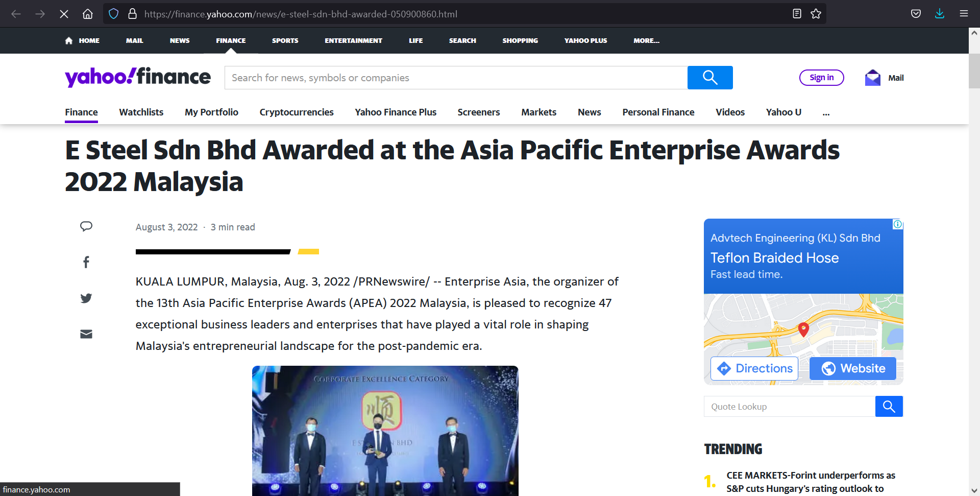Open the My Portfolio tab
980x496 pixels.
pyautogui.click(x=211, y=112)
